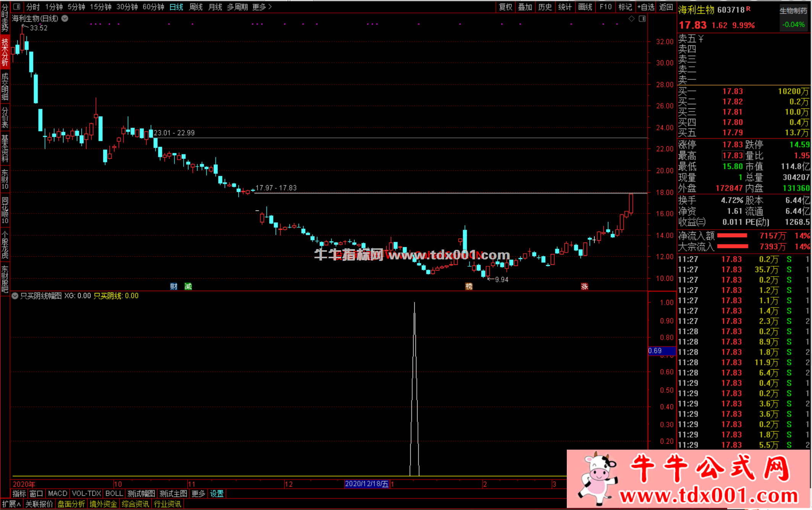Click the 画线 drawing tool button
The image size is (812, 510).
click(x=585, y=7)
